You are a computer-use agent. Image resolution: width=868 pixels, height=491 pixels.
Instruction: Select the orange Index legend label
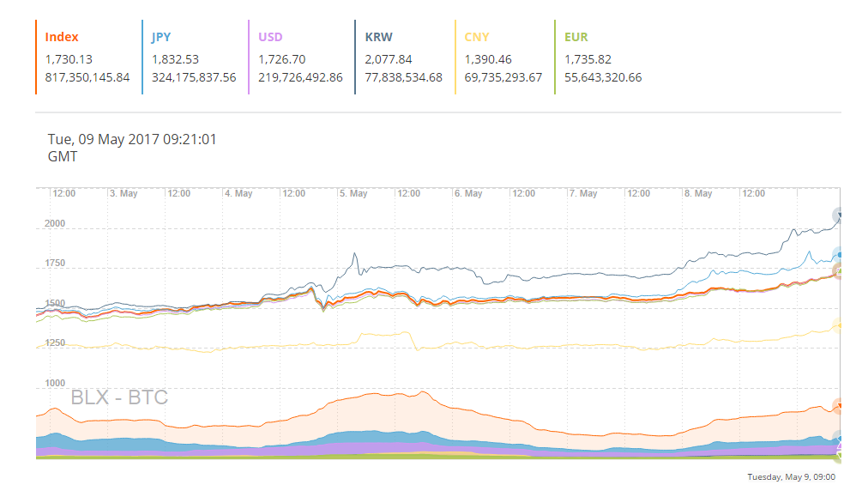point(62,37)
